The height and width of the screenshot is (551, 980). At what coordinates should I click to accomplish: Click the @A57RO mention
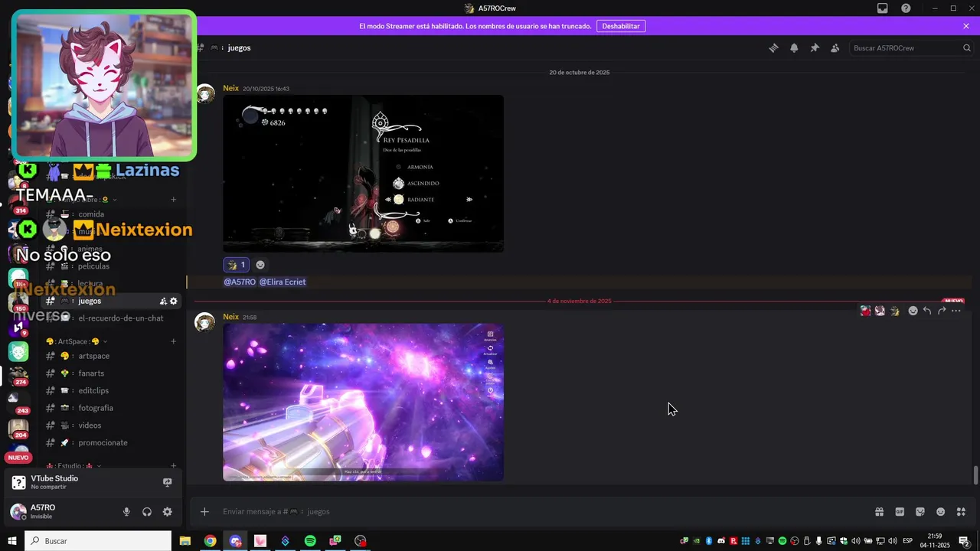(x=240, y=282)
